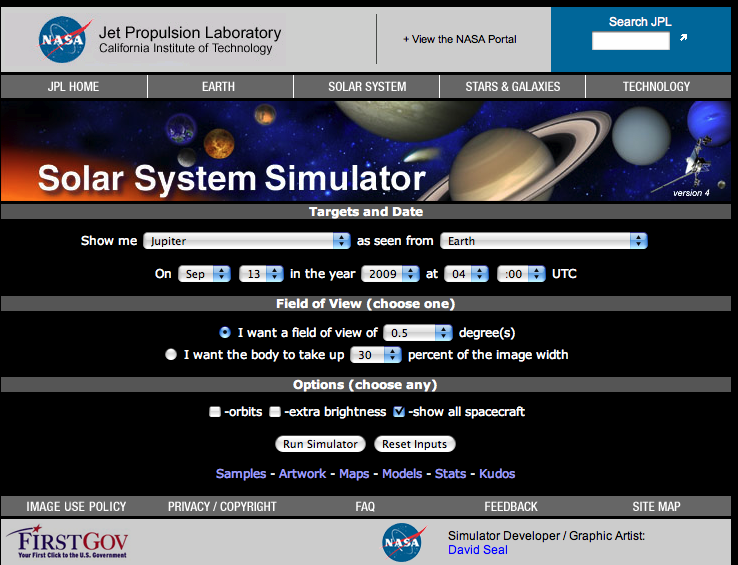The height and width of the screenshot is (565, 738).
Task: Click the 'Options (choose any)' header
Action: tap(365, 385)
